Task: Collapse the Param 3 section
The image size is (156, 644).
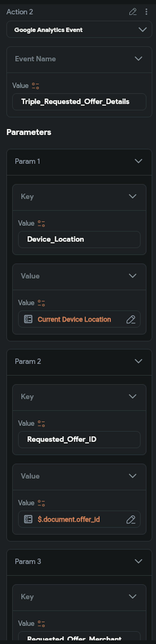Action: pos(139,561)
